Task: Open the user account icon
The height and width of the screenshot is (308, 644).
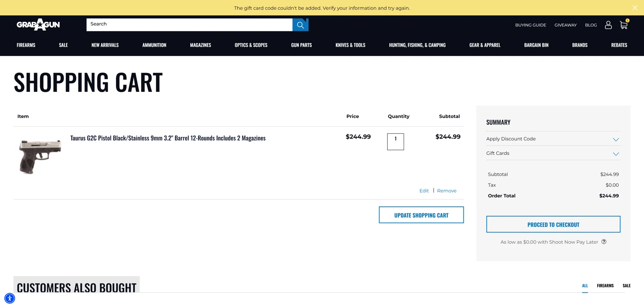Action: pyautogui.click(x=608, y=25)
